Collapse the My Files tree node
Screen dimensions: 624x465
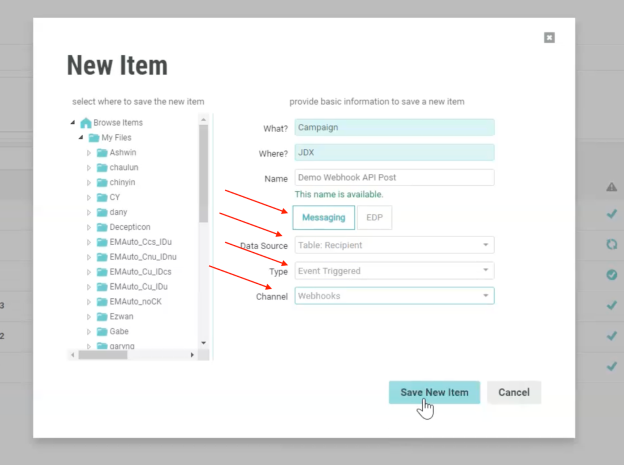80,137
